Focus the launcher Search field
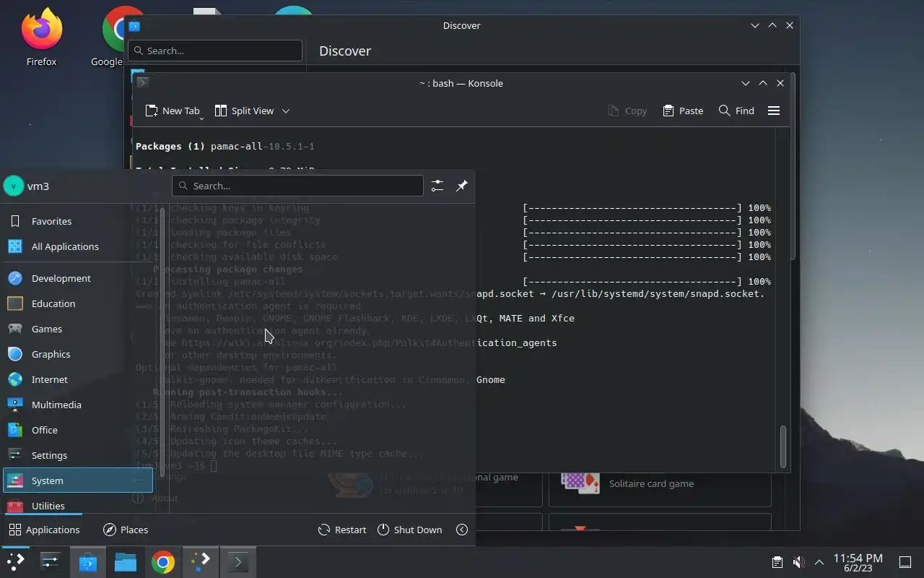 (x=297, y=186)
